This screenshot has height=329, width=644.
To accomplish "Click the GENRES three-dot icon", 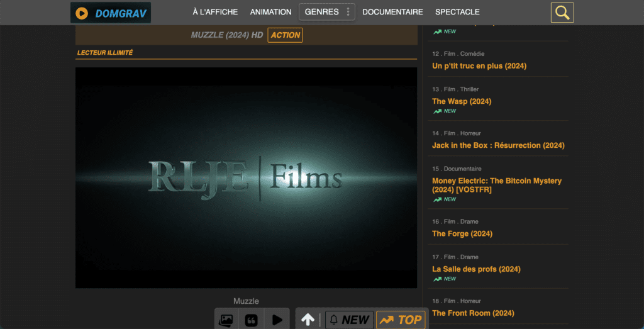I will (x=348, y=12).
